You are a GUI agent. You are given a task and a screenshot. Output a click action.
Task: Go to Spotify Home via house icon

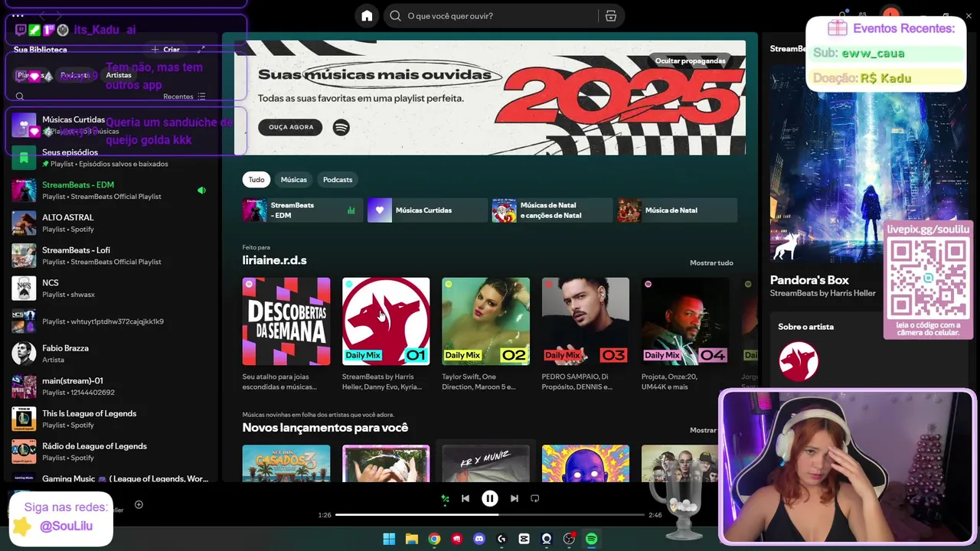367,16
